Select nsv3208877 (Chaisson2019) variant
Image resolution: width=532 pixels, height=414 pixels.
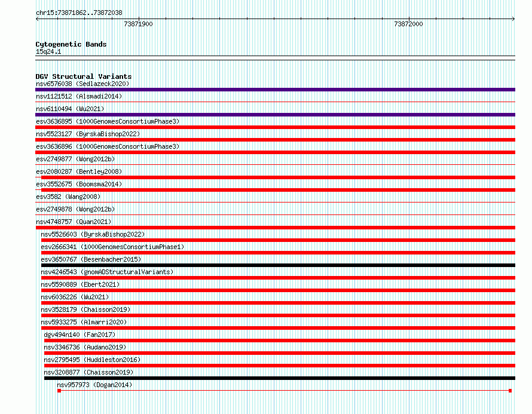tap(88, 372)
